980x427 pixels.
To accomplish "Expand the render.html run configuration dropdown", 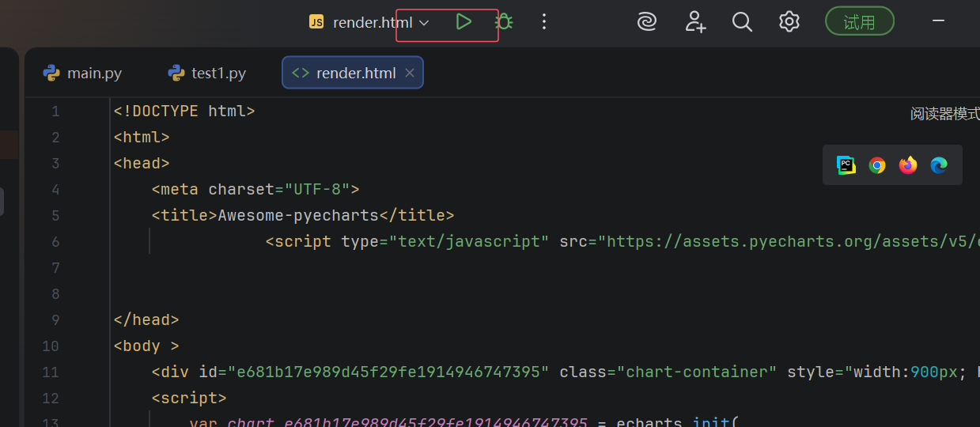I will [x=424, y=23].
